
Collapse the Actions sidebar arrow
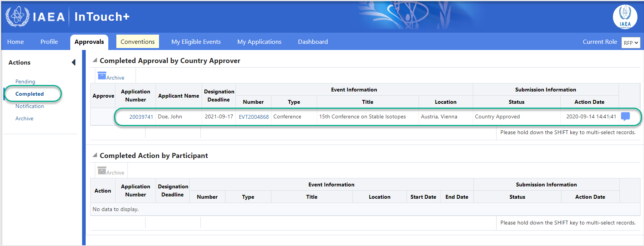click(73, 62)
